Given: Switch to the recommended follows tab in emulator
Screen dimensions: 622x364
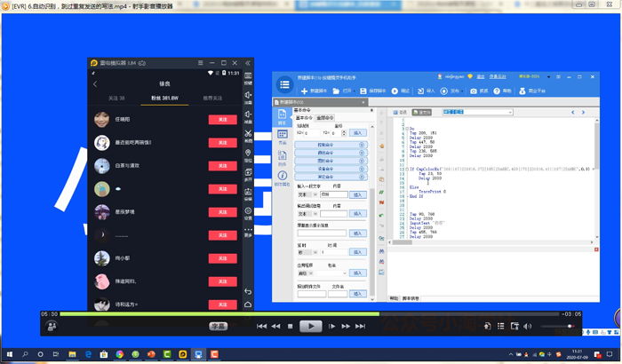Looking at the screenshot, I should point(212,98).
